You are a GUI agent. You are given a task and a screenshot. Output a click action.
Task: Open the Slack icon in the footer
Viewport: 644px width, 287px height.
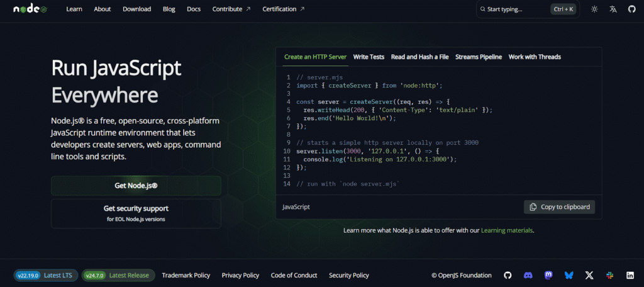tap(609, 275)
